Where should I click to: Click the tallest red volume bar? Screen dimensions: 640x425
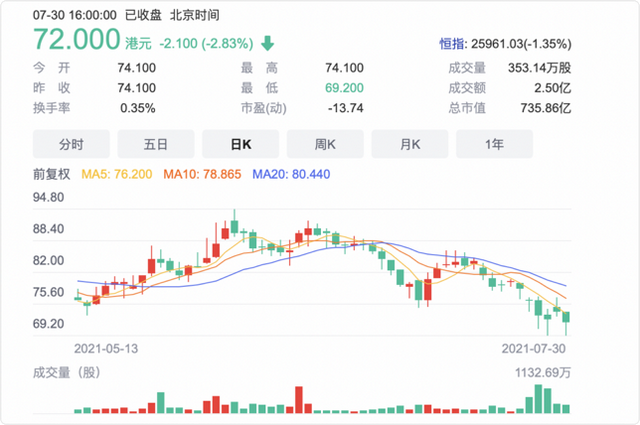point(299,400)
